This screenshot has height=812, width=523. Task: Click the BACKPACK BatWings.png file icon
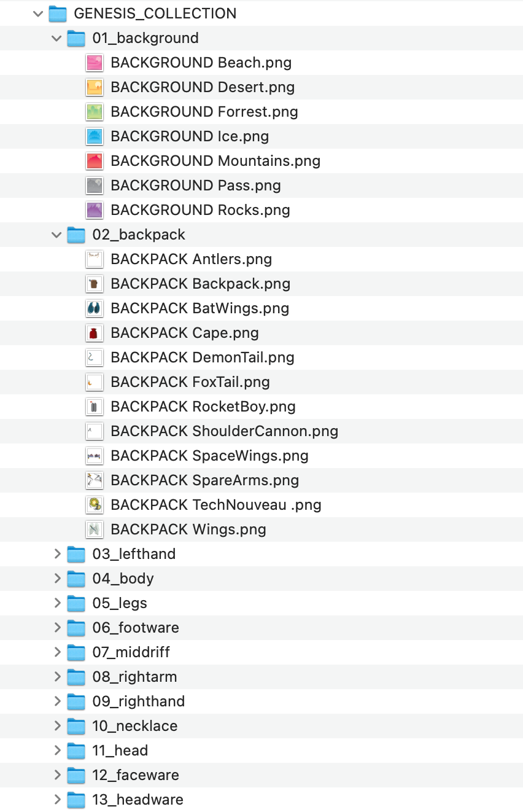pyautogui.click(x=94, y=308)
